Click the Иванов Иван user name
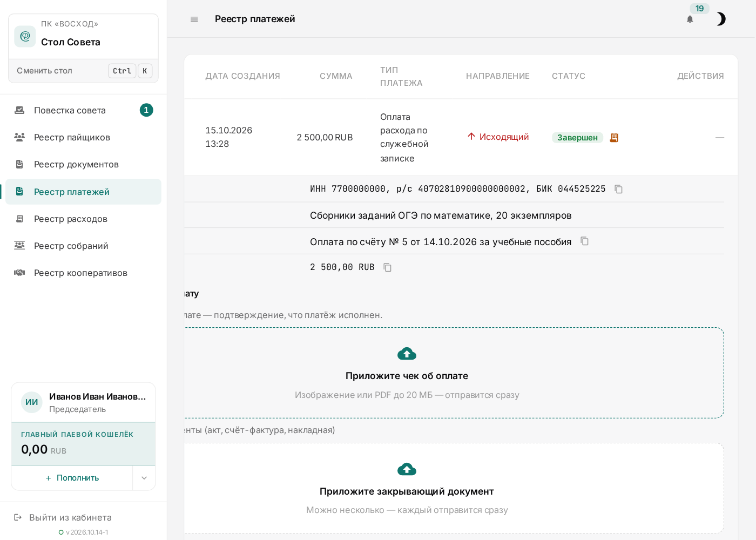The image size is (756, 540). click(x=98, y=396)
